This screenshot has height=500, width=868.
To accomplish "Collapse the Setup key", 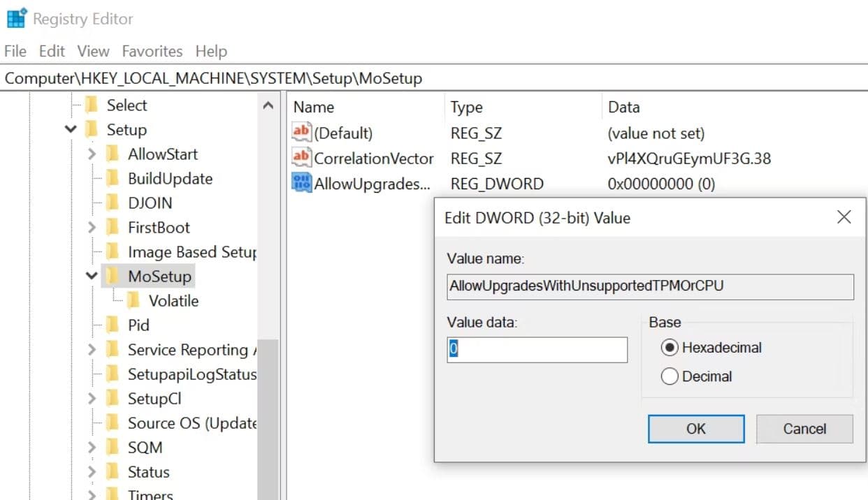I will point(70,129).
